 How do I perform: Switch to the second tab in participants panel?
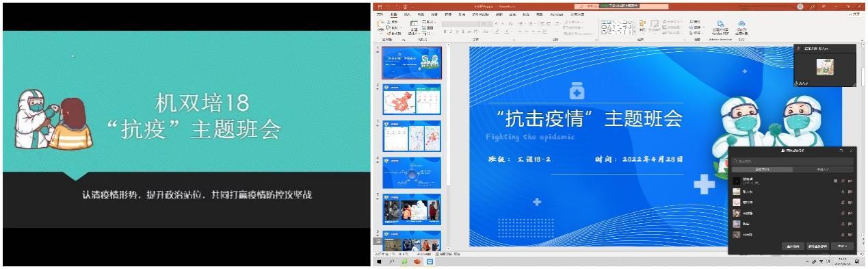pyautogui.click(x=824, y=170)
